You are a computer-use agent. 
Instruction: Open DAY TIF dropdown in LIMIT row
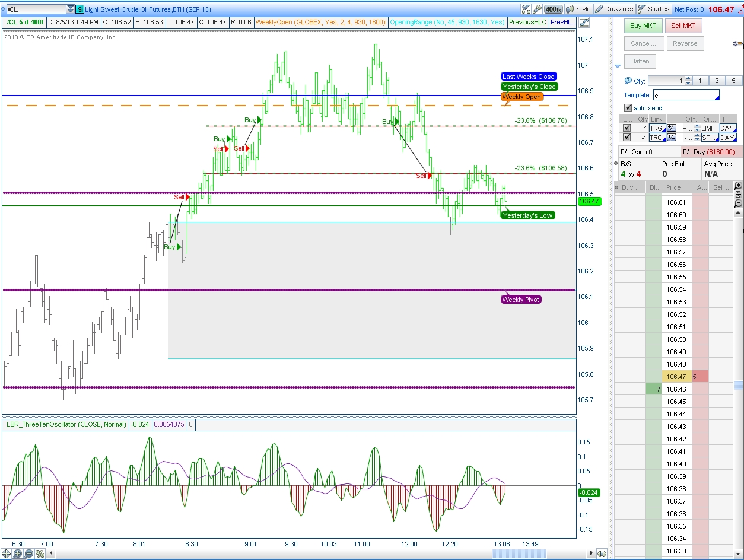click(728, 128)
